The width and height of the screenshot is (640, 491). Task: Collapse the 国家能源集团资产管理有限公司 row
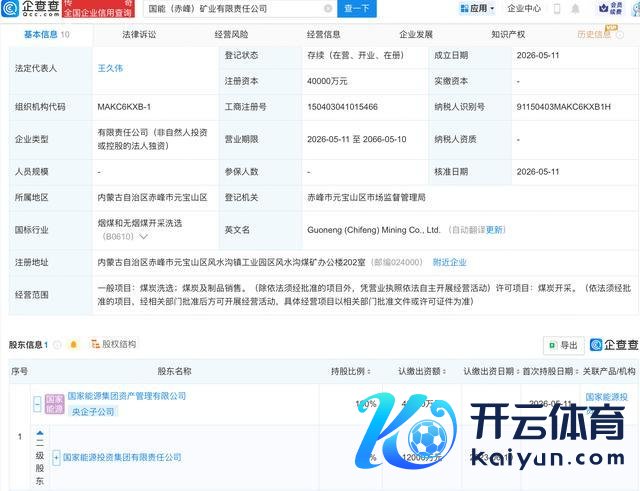click(x=37, y=404)
